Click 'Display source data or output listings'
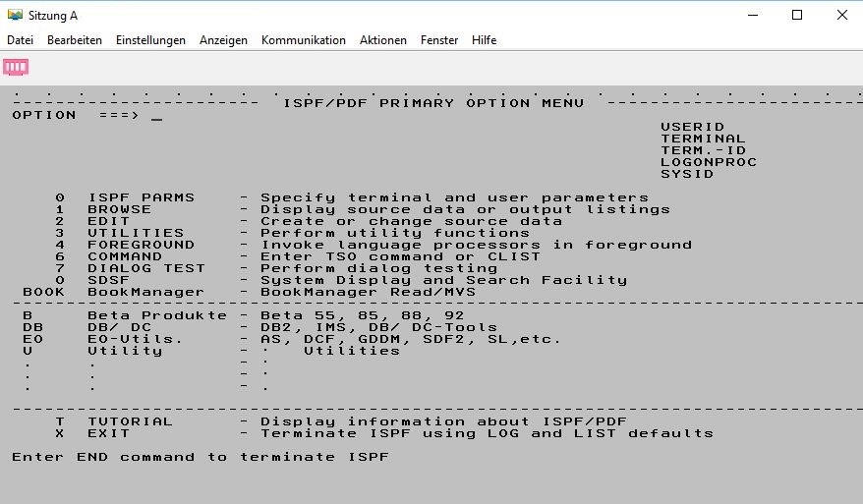Screen dimensions: 863x504 (x=466, y=209)
